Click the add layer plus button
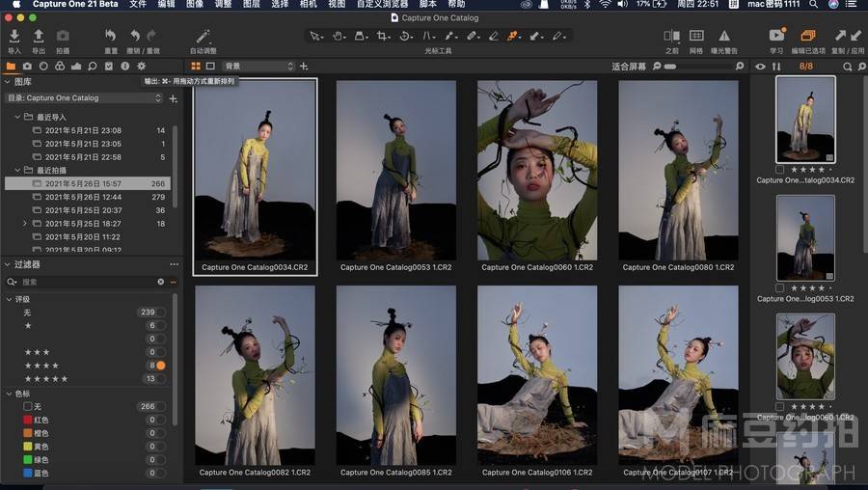 304,66
